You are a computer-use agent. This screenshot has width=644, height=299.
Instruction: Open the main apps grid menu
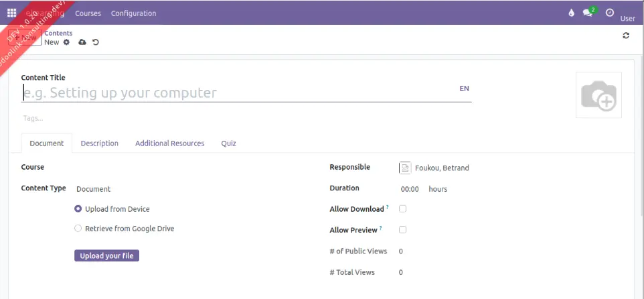click(11, 13)
